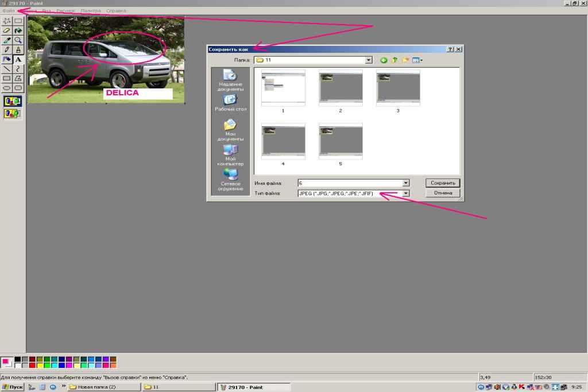Expand the Имя файла name dropdown

pos(406,183)
